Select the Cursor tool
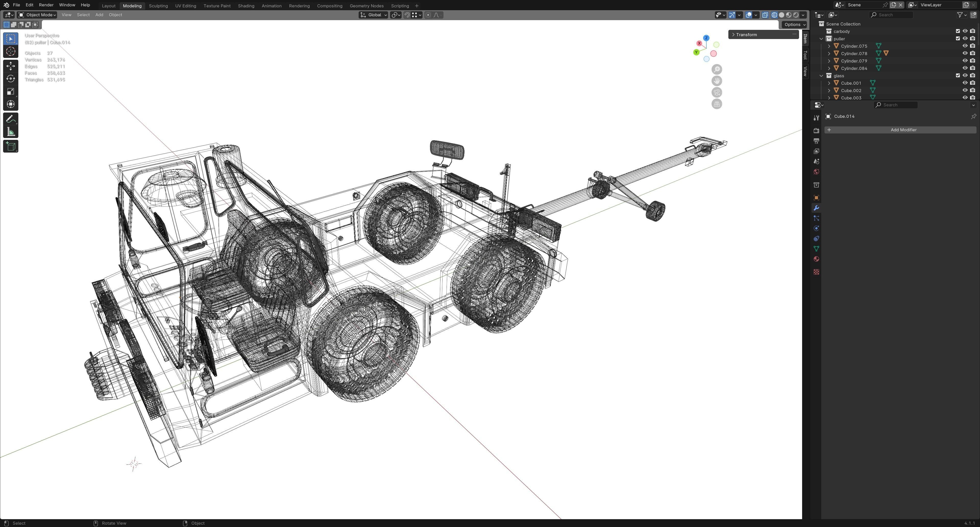The height and width of the screenshot is (527, 980). 11,52
